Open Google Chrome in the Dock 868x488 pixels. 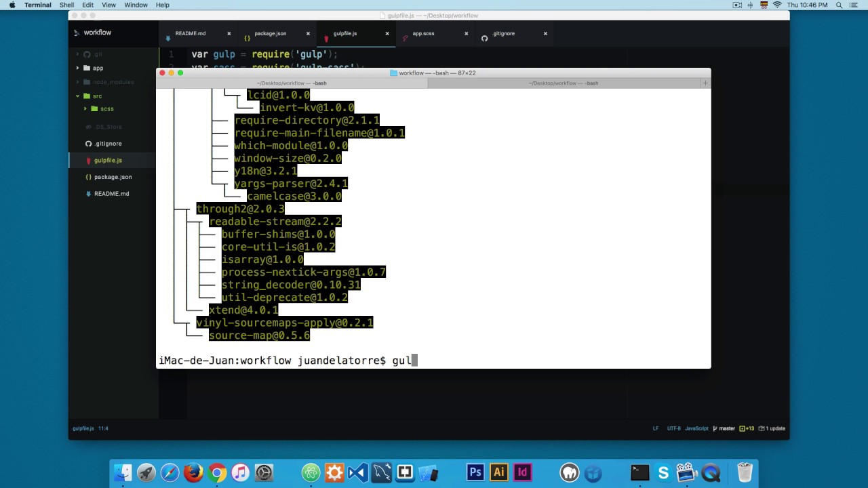click(x=217, y=472)
